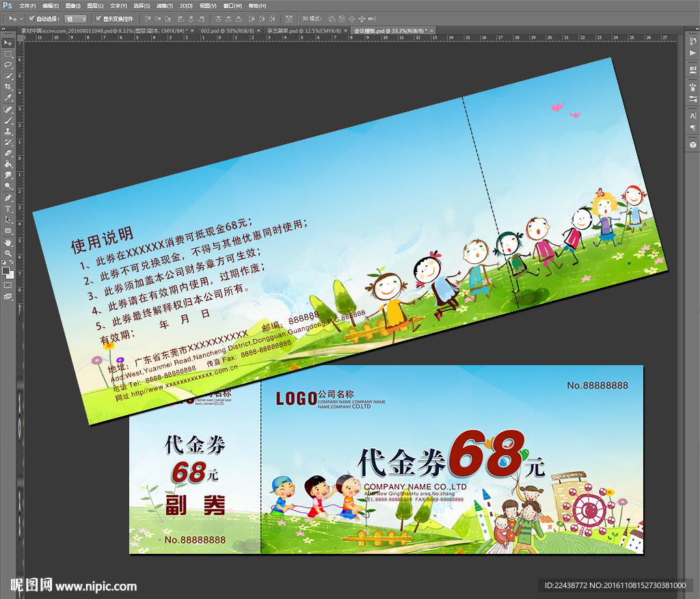This screenshot has height=599, width=700.
Task: Open the Brush presets panel icon
Action: pyautogui.click(x=693, y=87)
